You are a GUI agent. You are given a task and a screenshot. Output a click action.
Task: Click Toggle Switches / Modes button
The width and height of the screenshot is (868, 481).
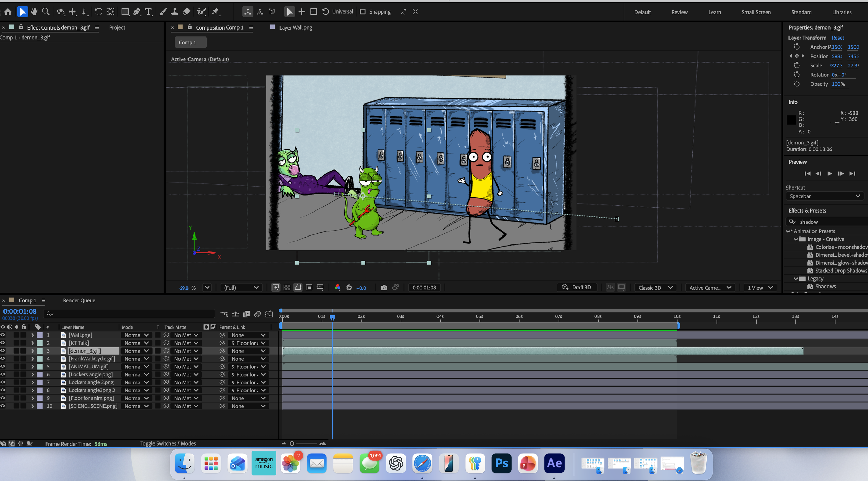[x=168, y=443]
